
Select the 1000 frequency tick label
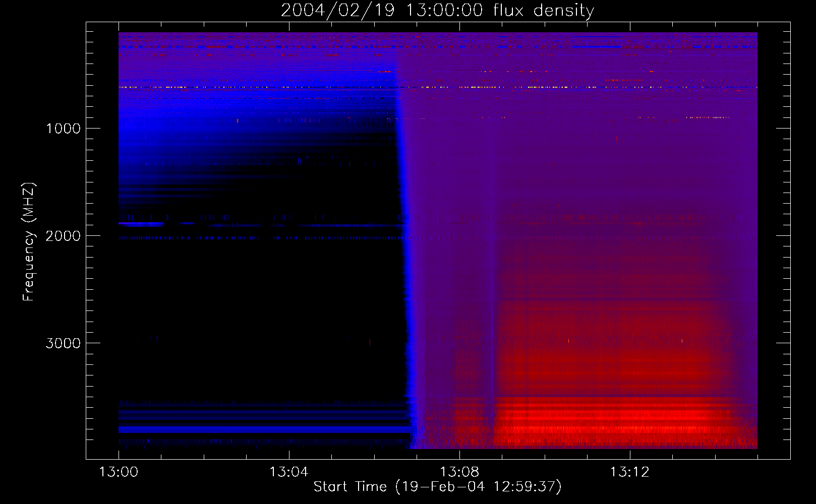(x=63, y=129)
